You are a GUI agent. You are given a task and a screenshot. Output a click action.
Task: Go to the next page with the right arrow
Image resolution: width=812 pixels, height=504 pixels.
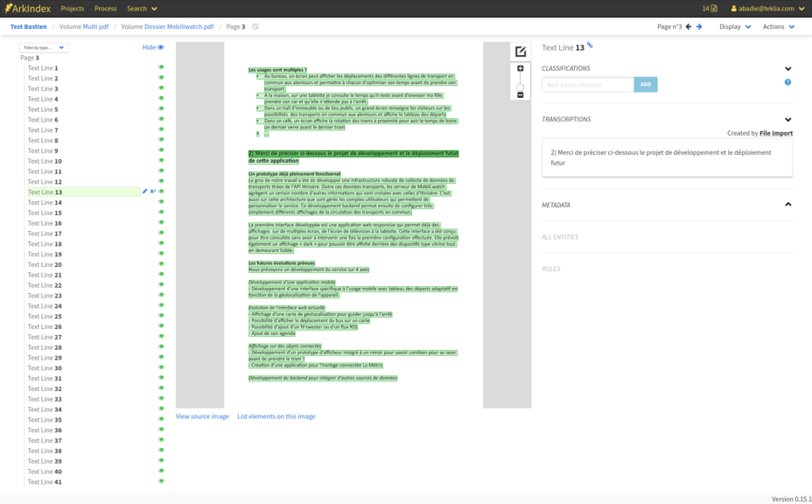[699, 27]
